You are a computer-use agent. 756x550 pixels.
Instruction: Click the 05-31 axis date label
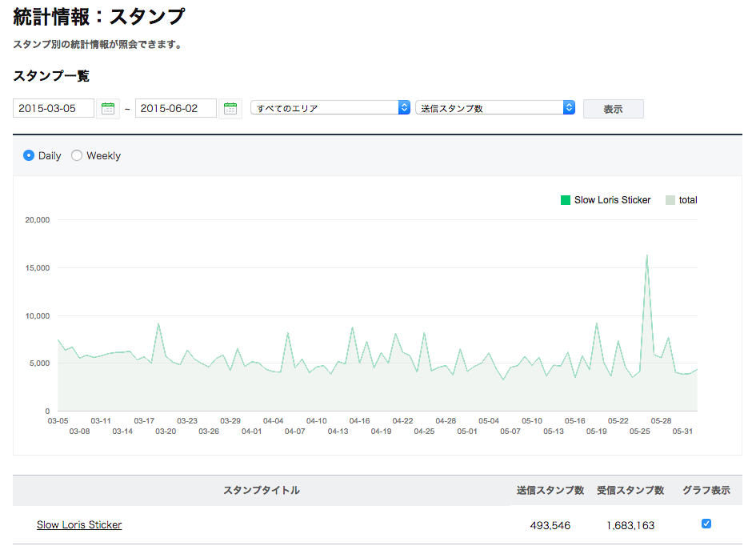[682, 431]
